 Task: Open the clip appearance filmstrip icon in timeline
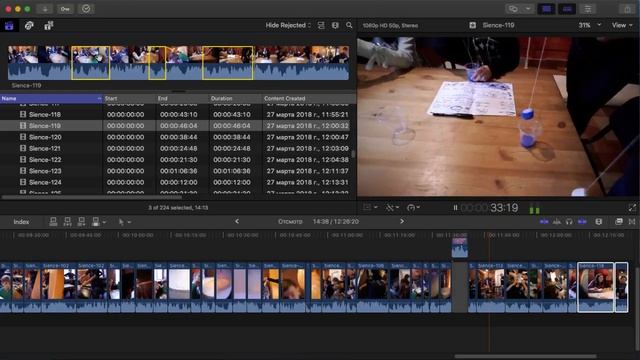pyautogui.click(x=599, y=222)
